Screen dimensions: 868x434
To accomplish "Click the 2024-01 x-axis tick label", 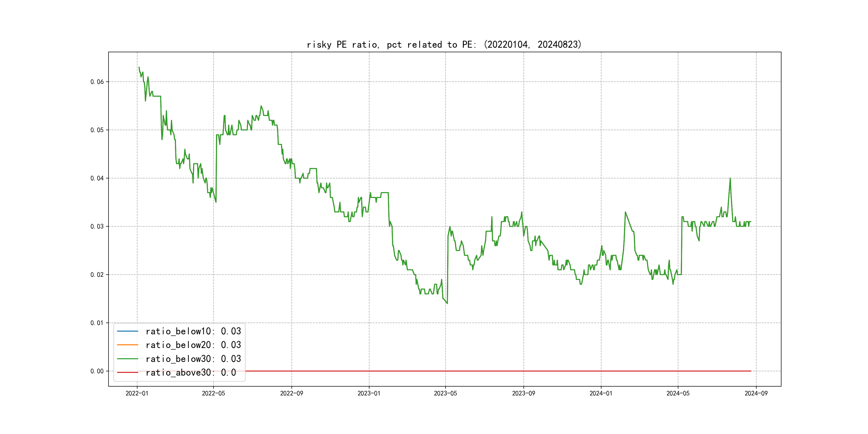I will 601,394.
